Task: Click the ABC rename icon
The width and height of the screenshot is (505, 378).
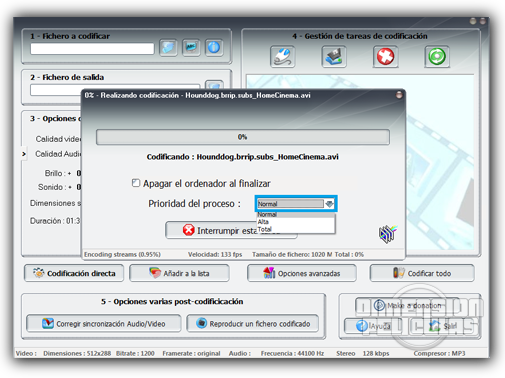Action: [191, 48]
